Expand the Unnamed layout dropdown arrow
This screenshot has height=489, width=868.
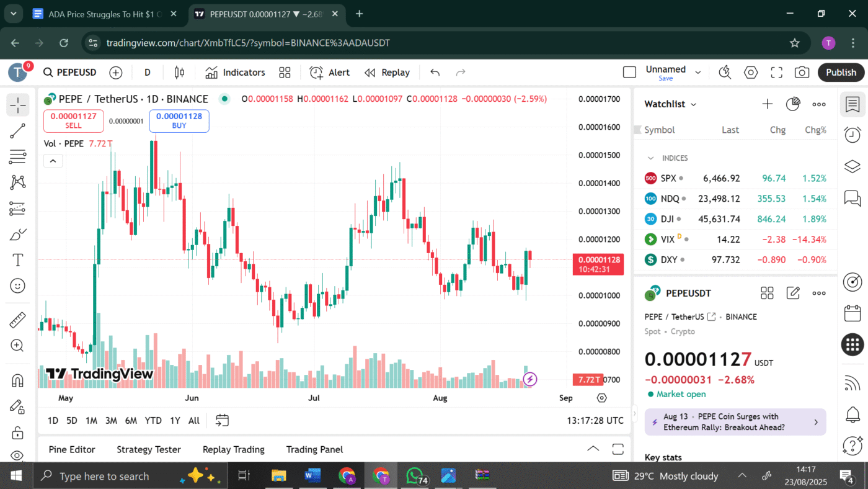[698, 73]
